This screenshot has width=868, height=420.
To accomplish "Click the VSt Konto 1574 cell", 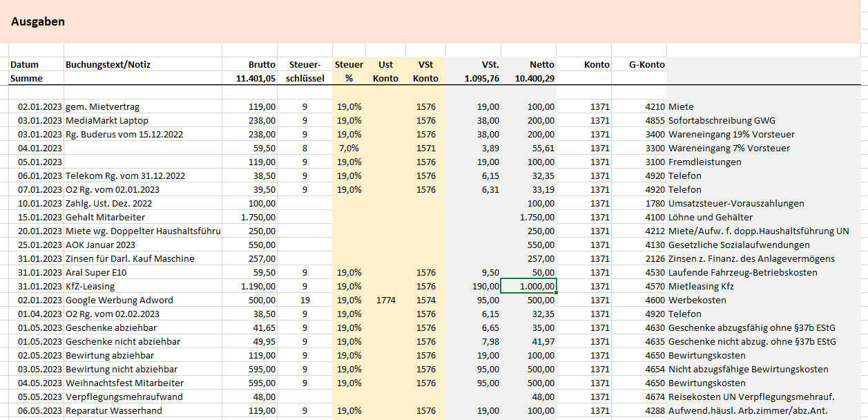I will [x=425, y=300].
